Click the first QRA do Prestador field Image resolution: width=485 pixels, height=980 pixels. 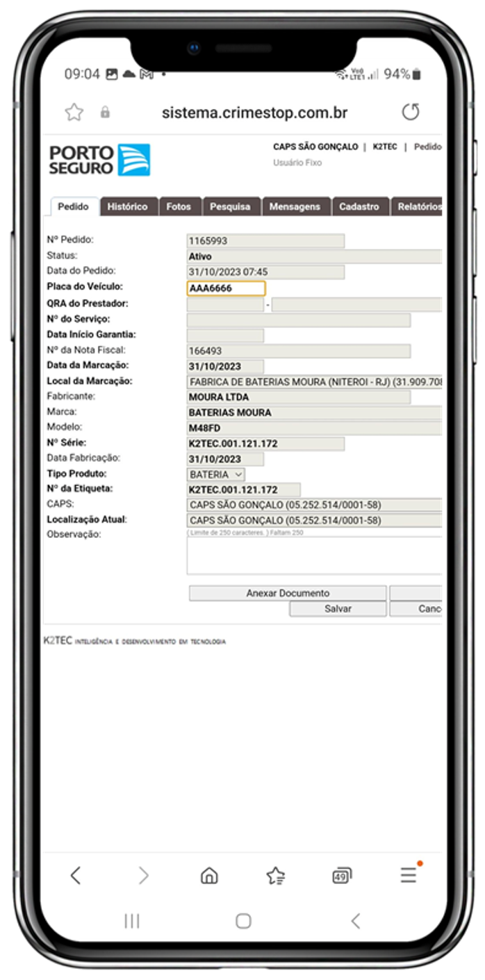[225, 304]
